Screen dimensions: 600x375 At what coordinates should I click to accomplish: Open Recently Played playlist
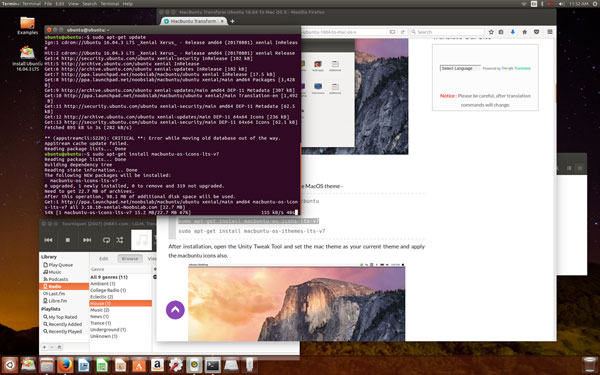(x=62, y=332)
